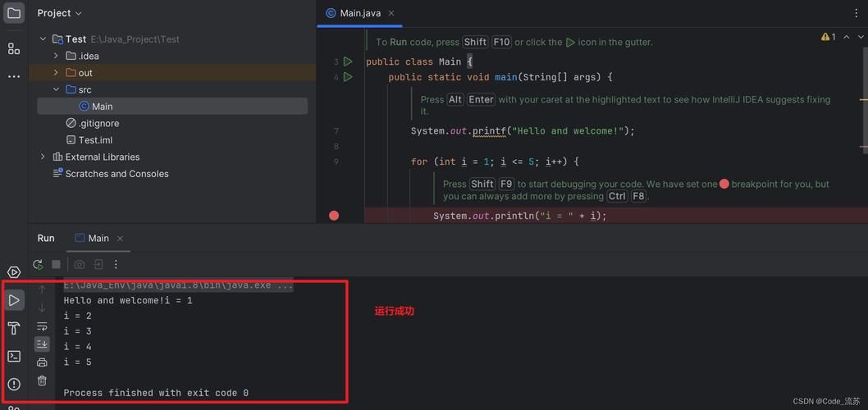The width and height of the screenshot is (868, 410).
Task: Open the Build hammer tool window
Action: (14, 329)
